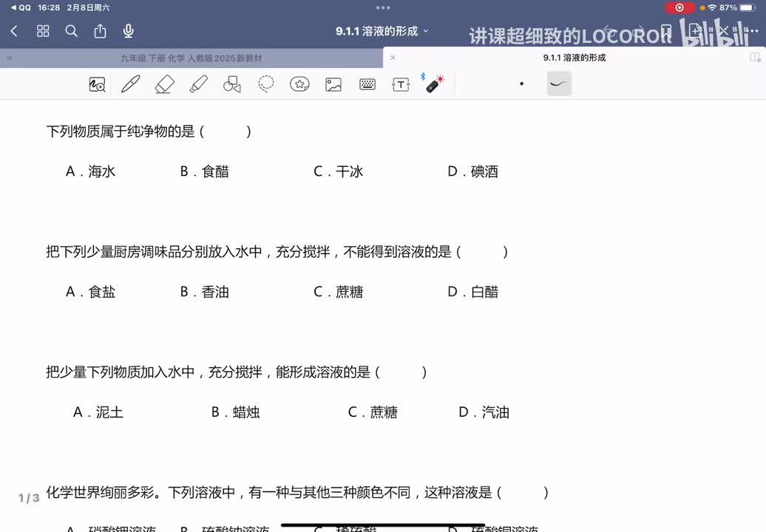Viewport: 766px width, 532px height.
Task: Tap option C. 蔗糖 in the 能形成溶液 question
Action: pos(373,412)
